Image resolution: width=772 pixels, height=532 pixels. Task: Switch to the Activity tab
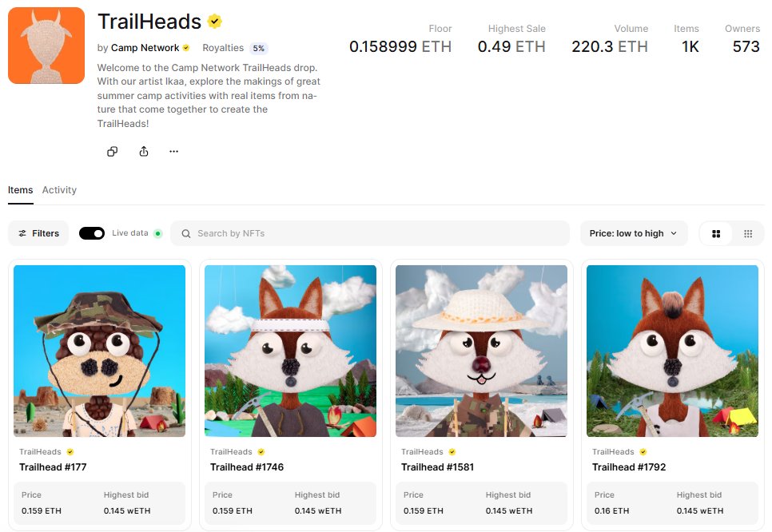coord(59,190)
